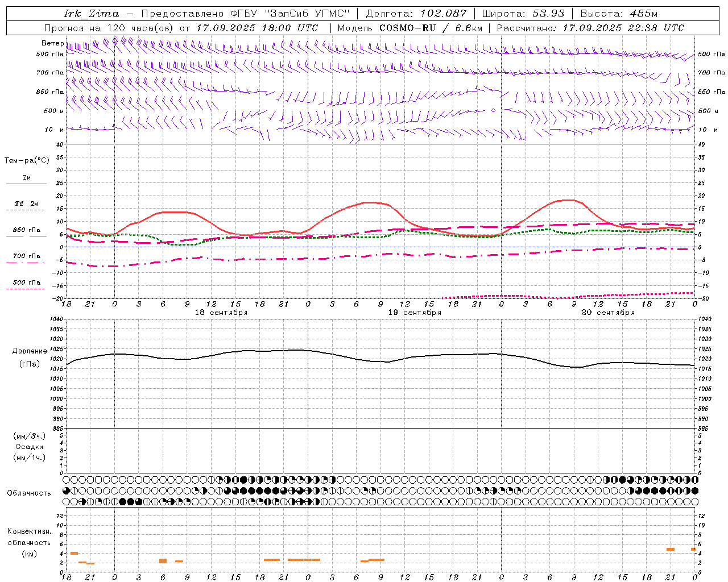Click the Осадки precipitation label
Image resolution: width=728 pixels, height=582 pixels.
pyautogui.click(x=30, y=447)
